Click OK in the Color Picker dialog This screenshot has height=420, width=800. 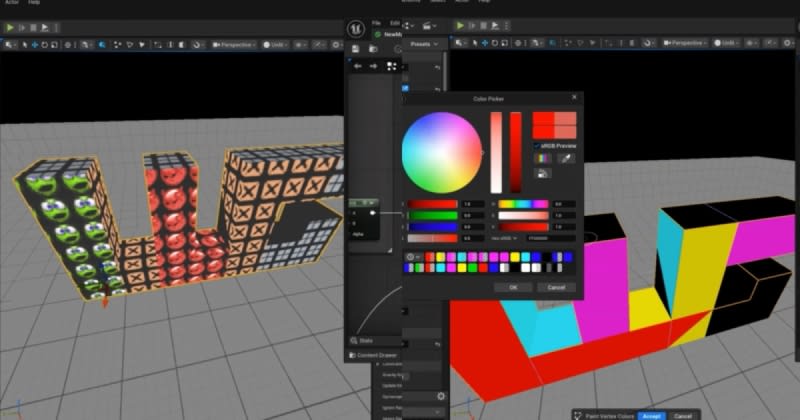tap(513, 287)
